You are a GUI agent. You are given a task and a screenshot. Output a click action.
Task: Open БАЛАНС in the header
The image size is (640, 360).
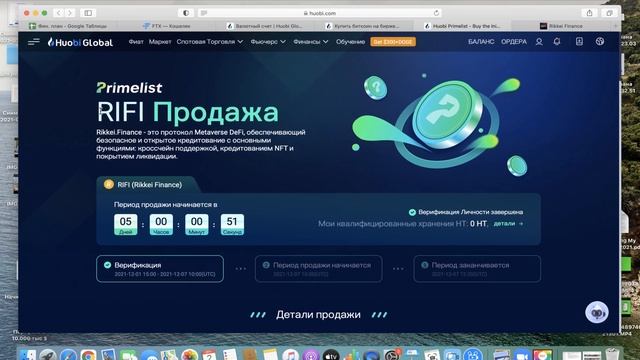coord(481,42)
